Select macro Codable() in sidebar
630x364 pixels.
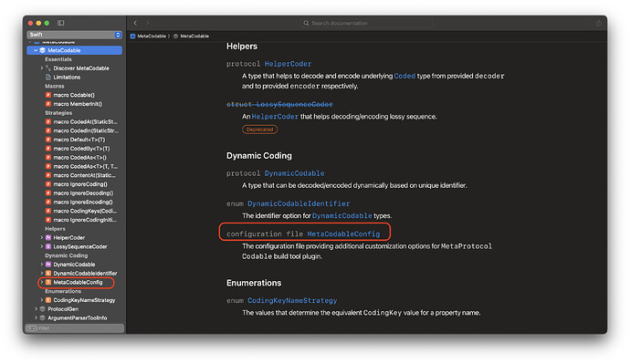click(x=74, y=95)
